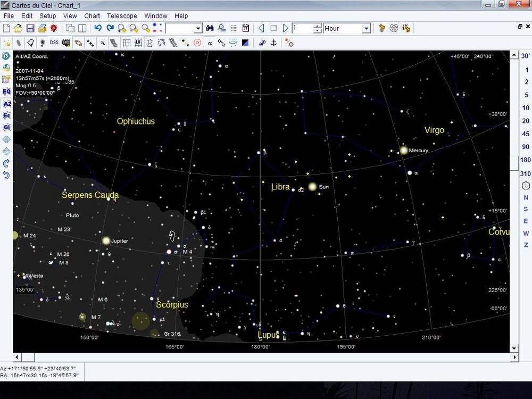The height and width of the screenshot is (399, 532).
Task: Click the binoculars search icon
Action: click(210, 28)
